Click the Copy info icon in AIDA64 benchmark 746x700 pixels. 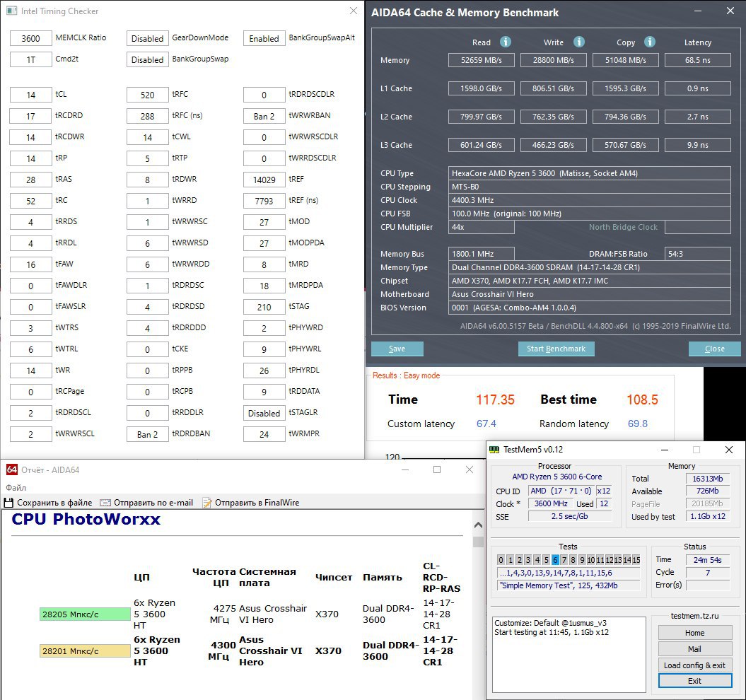pyautogui.click(x=649, y=42)
